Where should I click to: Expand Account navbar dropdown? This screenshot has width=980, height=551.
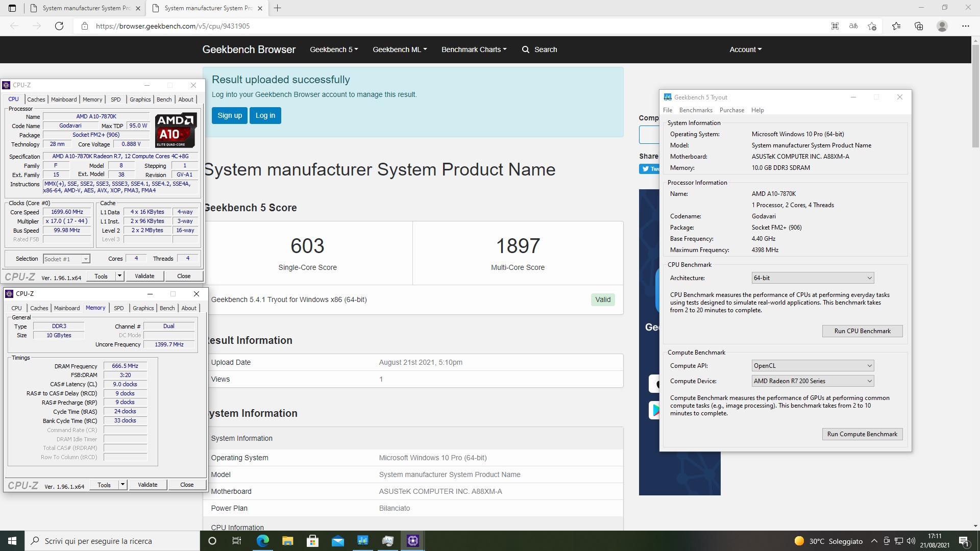click(x=746, y=49)
